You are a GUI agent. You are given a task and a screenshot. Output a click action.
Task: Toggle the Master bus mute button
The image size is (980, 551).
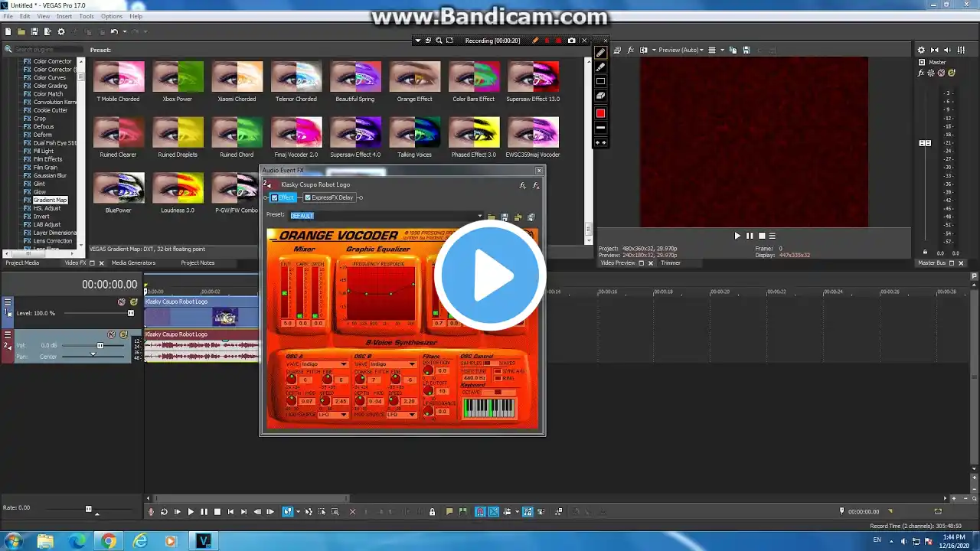(x=942, y=73)
